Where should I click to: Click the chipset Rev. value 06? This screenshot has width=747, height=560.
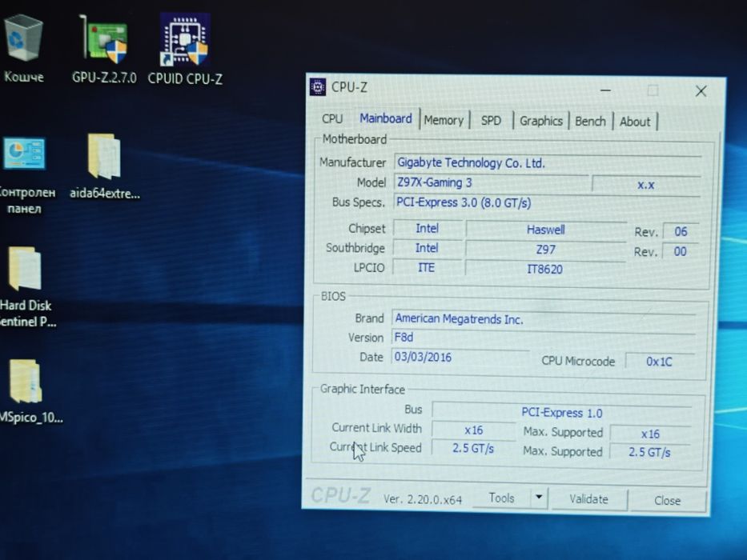(x=681, y=231)
